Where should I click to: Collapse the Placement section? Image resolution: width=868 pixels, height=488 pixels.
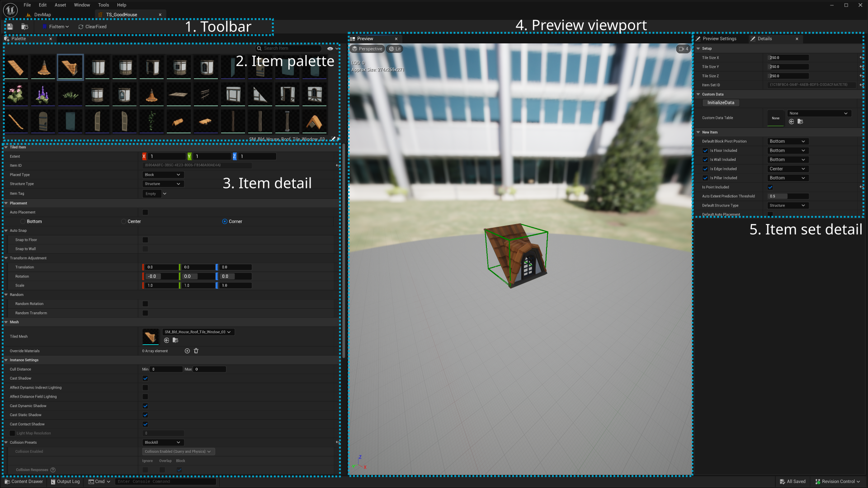(6, 203)
